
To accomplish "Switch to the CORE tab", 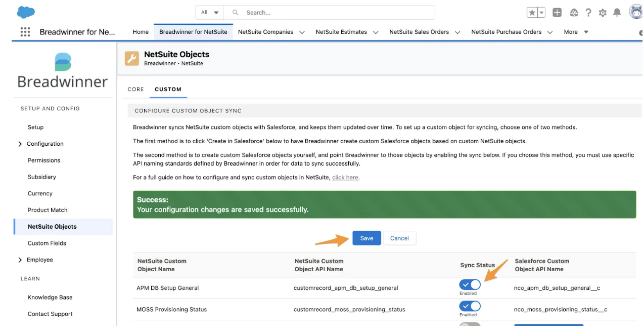I will (135, 89).
